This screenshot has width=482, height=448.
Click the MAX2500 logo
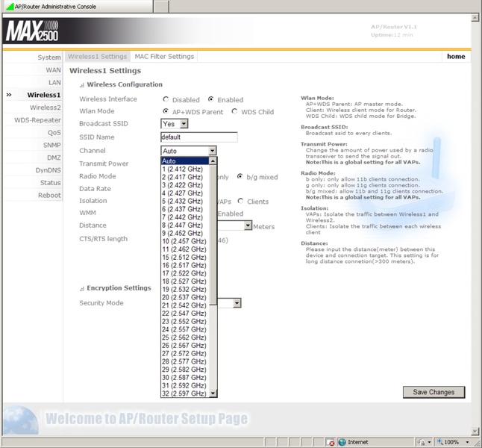pos(32,31)
